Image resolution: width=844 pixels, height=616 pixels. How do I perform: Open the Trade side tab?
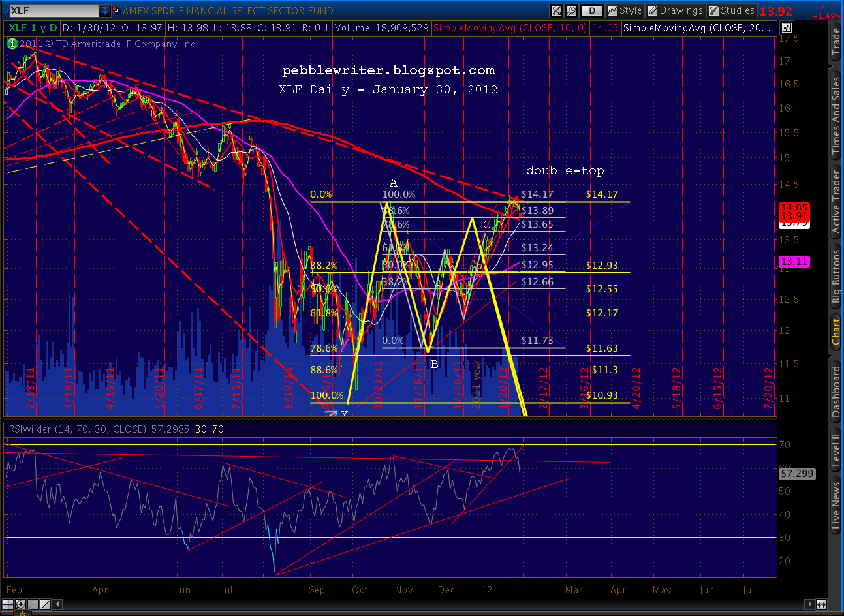tap(836, 41)
